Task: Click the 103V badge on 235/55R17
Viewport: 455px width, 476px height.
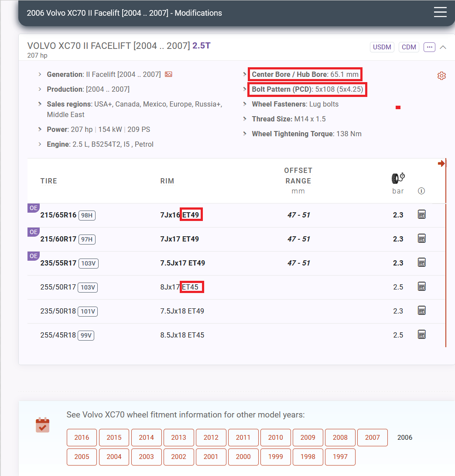Action: pos(88,263)
